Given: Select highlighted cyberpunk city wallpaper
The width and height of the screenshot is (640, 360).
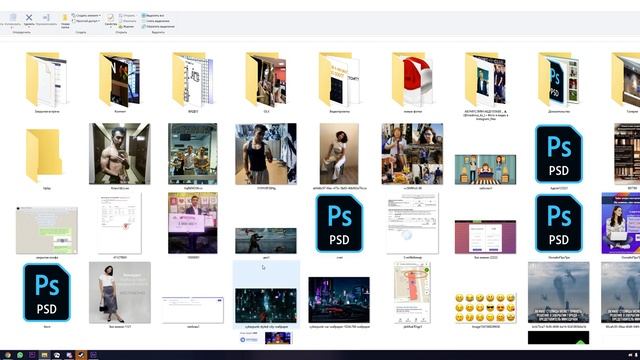Looking at the screenshot, I should click(x=266, y=305).
